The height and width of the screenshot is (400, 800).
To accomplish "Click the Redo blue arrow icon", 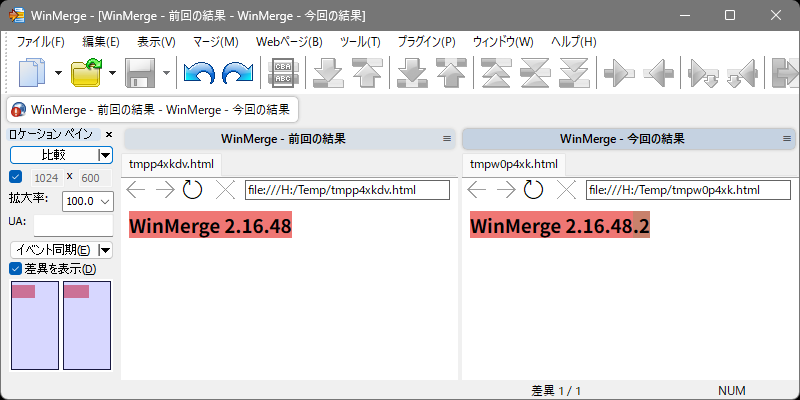I will 238,72.
